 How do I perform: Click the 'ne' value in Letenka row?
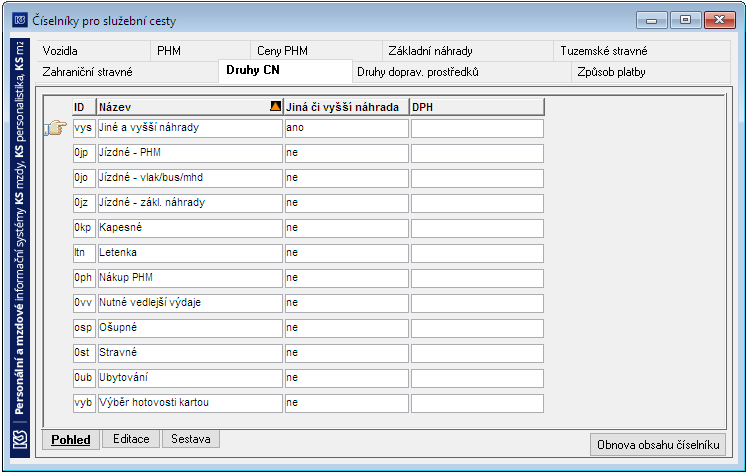point(347,253)
